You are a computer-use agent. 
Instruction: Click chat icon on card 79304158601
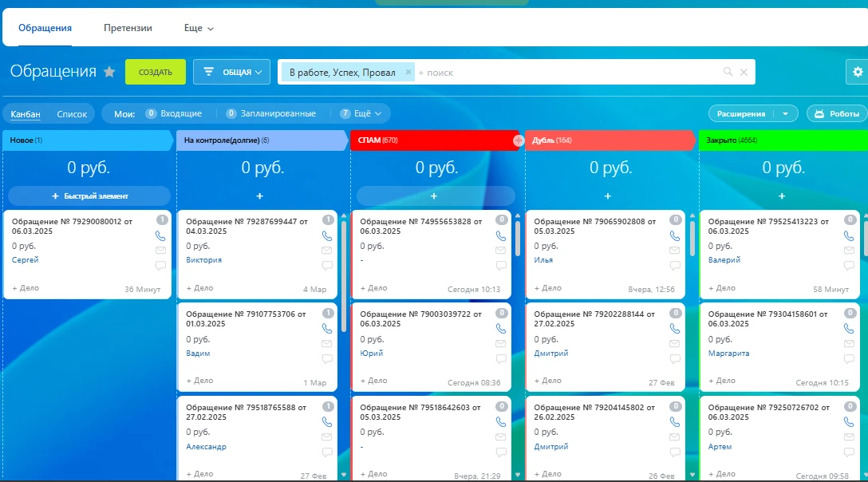[x=849, y=358]
